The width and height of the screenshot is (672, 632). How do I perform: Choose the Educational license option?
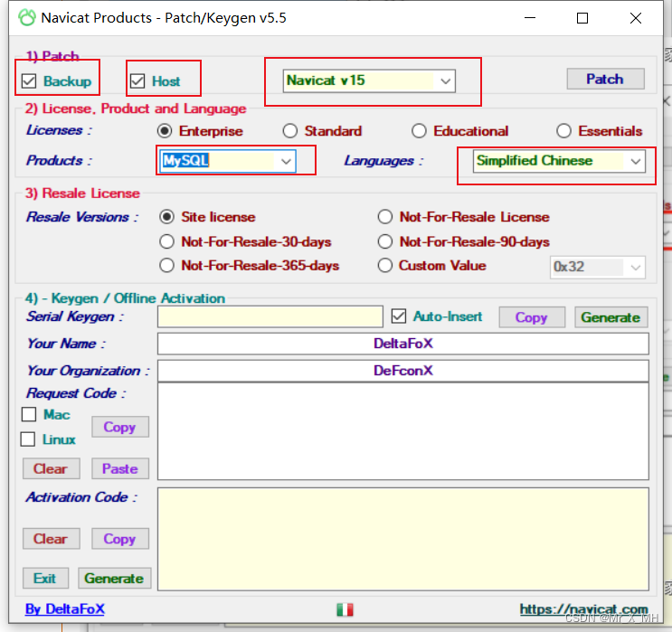point(419,131)
